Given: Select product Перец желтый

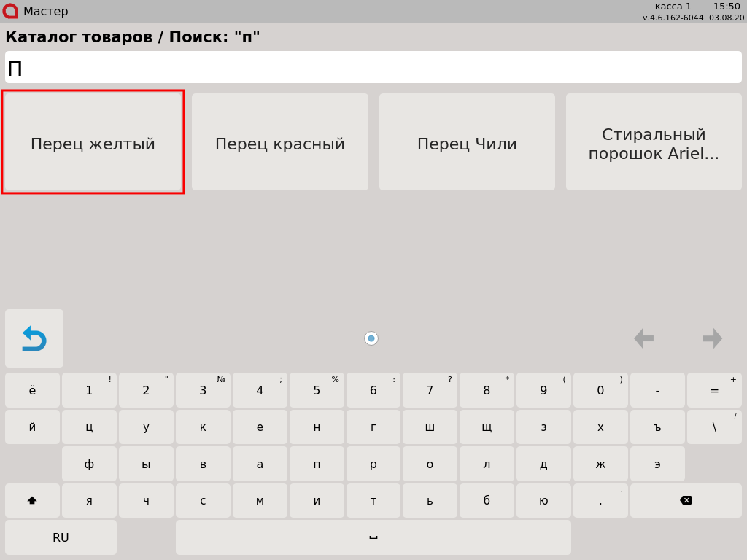Looking at the screenshot, I should (93, 142).
